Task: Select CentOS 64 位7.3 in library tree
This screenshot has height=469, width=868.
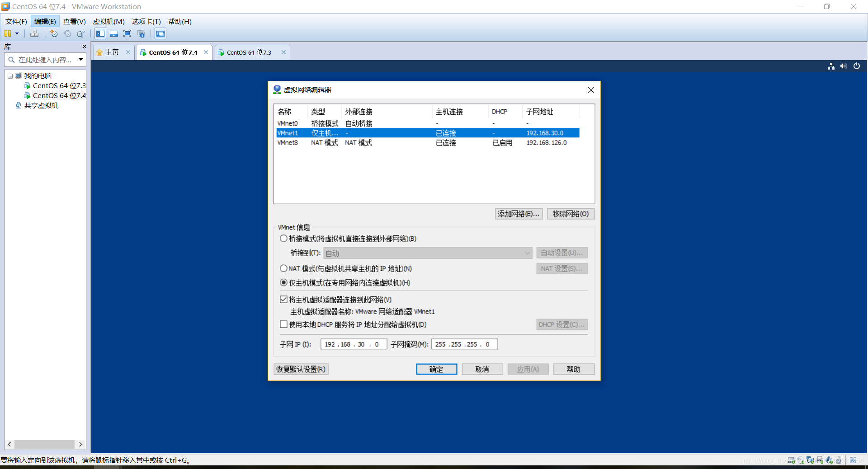Action: pos(54,85)
